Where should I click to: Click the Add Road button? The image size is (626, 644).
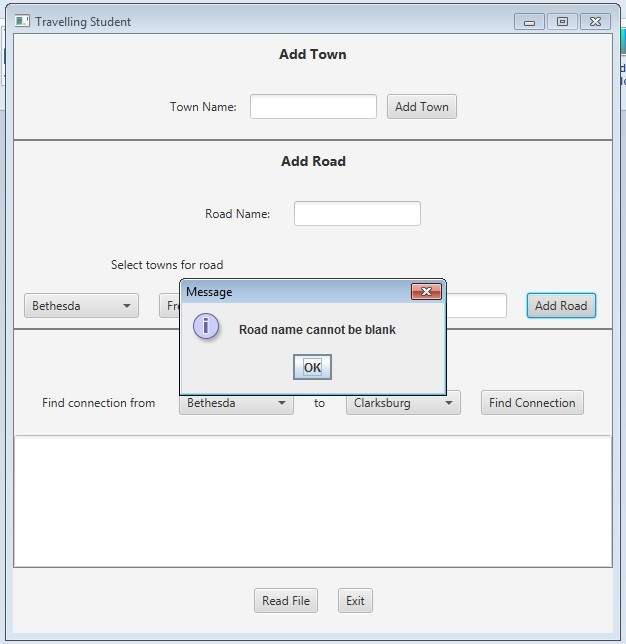(561, 306)
